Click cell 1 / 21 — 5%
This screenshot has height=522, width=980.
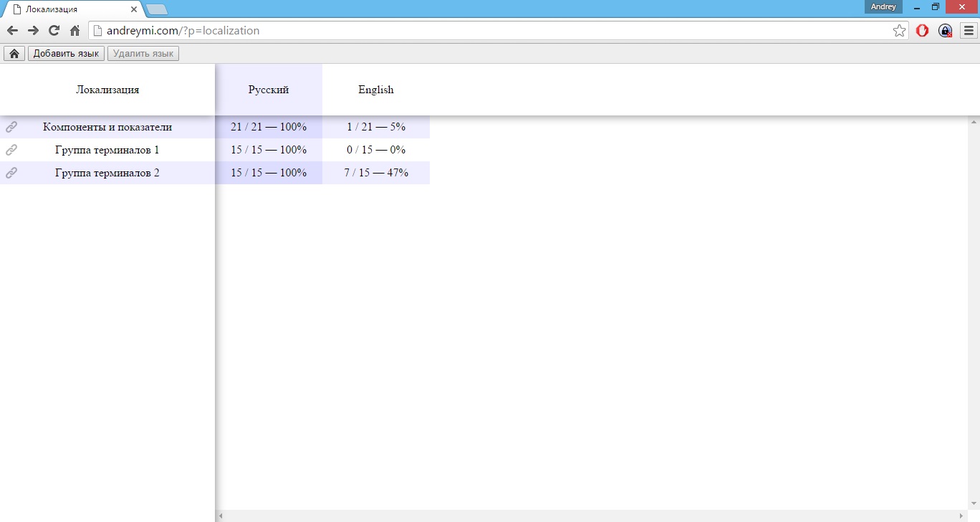[x=376, y=127]
